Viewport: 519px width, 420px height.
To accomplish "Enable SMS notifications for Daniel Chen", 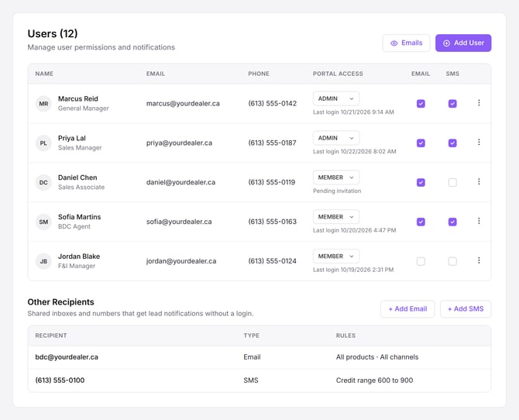I will (x=452, y=183).
